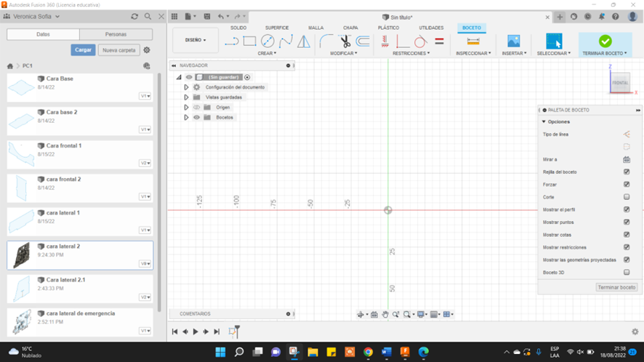The height and width of the screenshot is (362, 644).
Task: Collapse the Opciones section
Action: coord(544,121)
